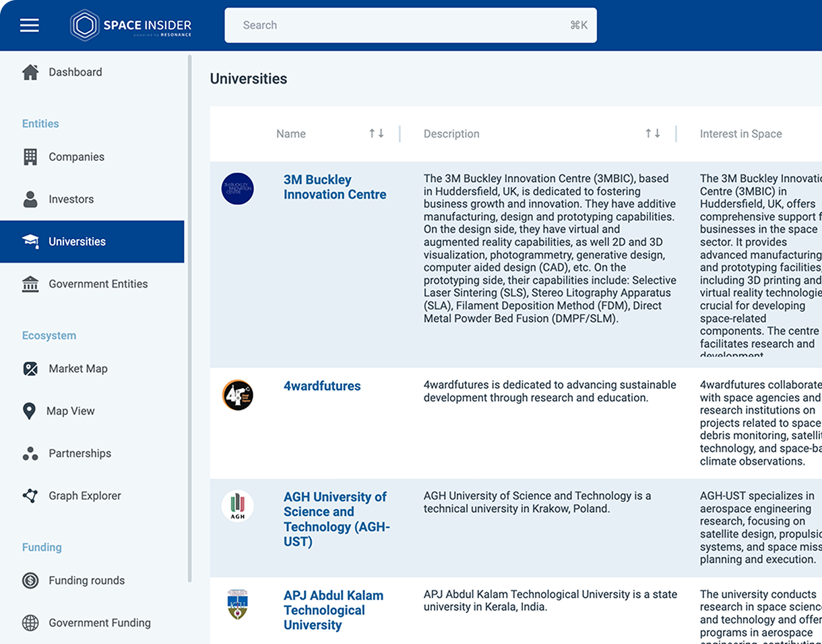Click the 4wardfutures logo thumbnail
Image resolution: width=822 pixels, height=644 pixels.
pos(238,395)
